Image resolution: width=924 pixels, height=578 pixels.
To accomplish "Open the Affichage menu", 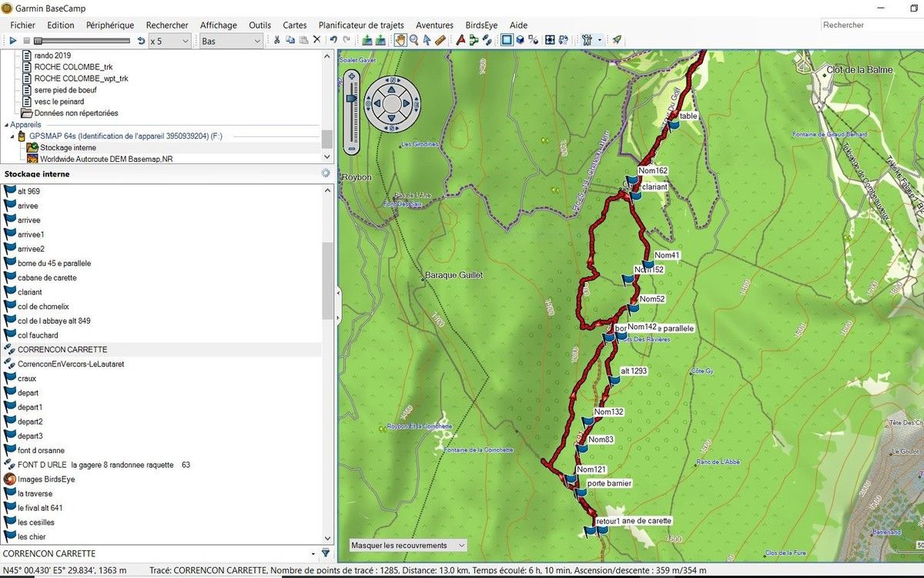I will [x=219, y=25].
